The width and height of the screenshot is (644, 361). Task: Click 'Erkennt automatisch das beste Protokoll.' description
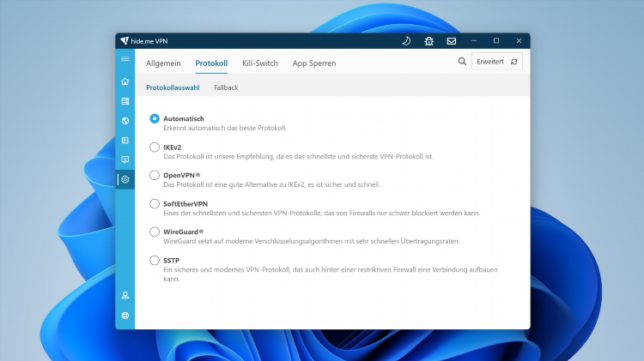click(x=225, y=128)
